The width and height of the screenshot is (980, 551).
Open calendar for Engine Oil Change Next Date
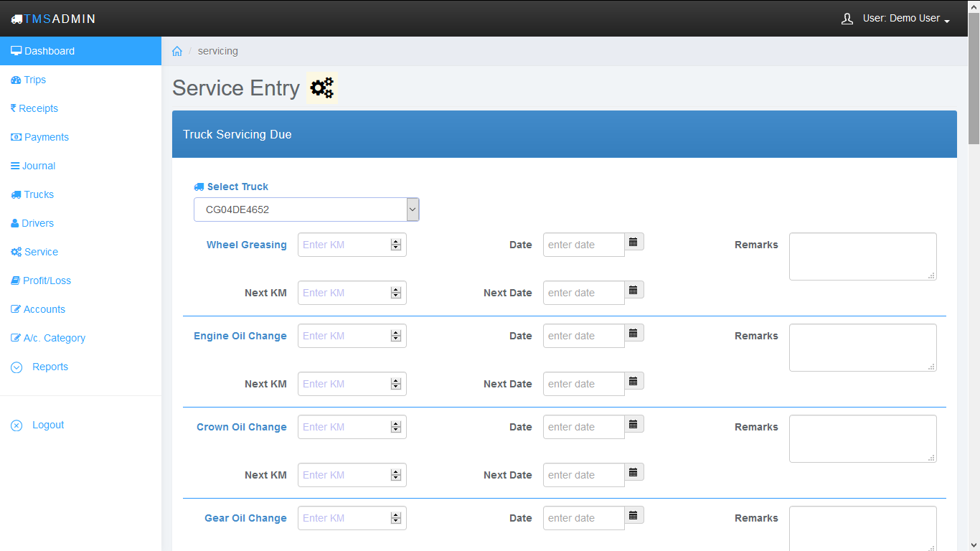tap(633, 382)
